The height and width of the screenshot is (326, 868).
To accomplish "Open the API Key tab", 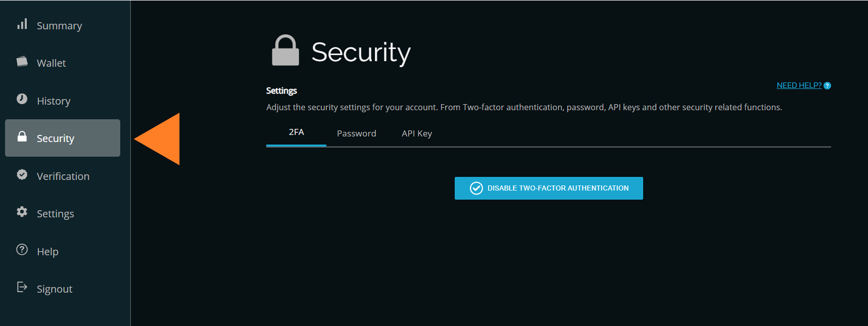I will pos(417,133).
